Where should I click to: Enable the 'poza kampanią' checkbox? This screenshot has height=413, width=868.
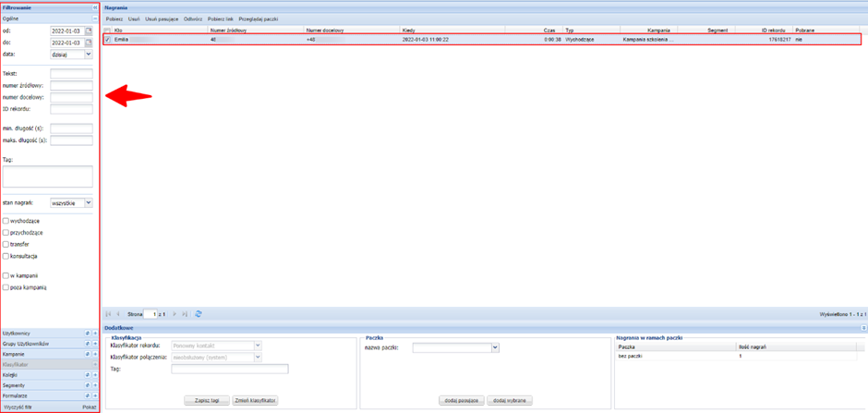(x=6, y=287)
